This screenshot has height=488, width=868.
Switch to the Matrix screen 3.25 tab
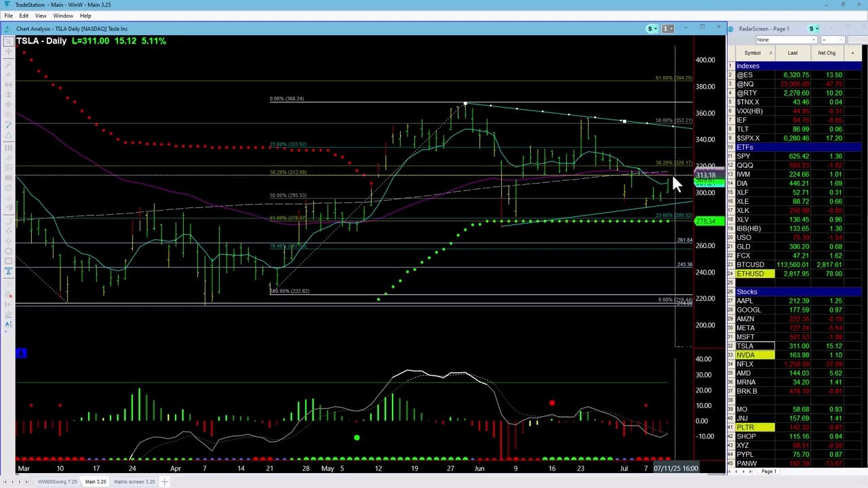pos(134,481)
